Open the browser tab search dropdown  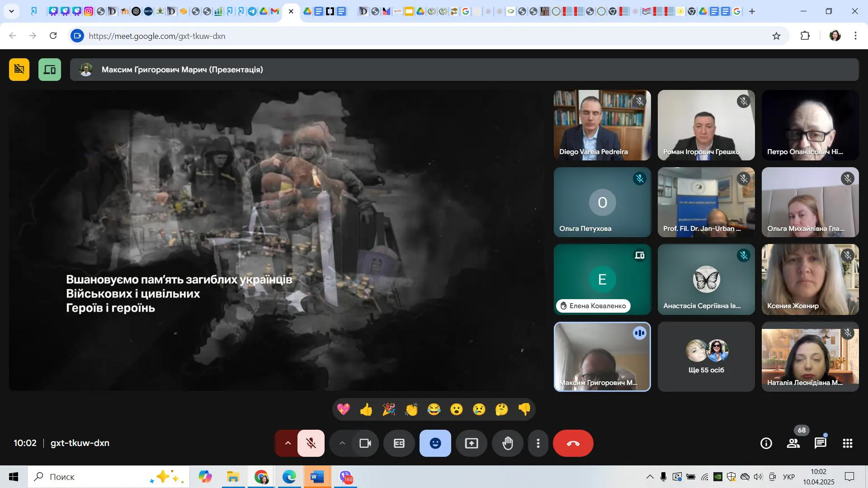11,11
